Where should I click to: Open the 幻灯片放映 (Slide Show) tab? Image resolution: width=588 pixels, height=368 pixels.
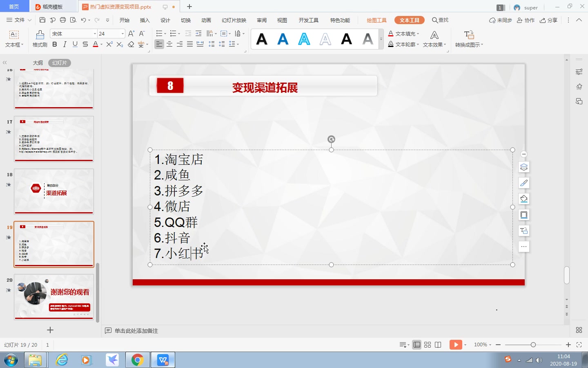[x=234, y=20]
